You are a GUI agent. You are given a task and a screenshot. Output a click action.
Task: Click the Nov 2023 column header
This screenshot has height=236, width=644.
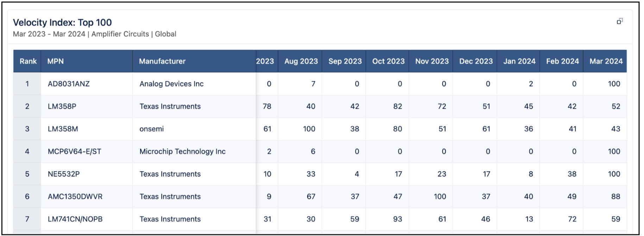[x=432, y=61]
